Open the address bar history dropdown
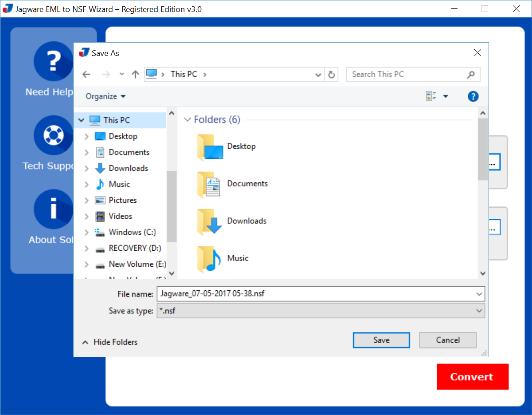The image size is (532, 415). tap(318, 75)
